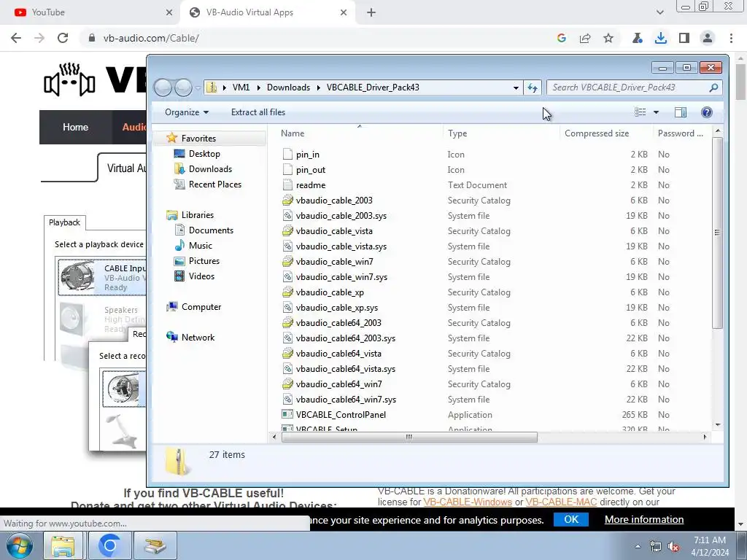The height and width of the screenshot is (560, 747).
Task: Click the network tray icon
Action: 656,547
